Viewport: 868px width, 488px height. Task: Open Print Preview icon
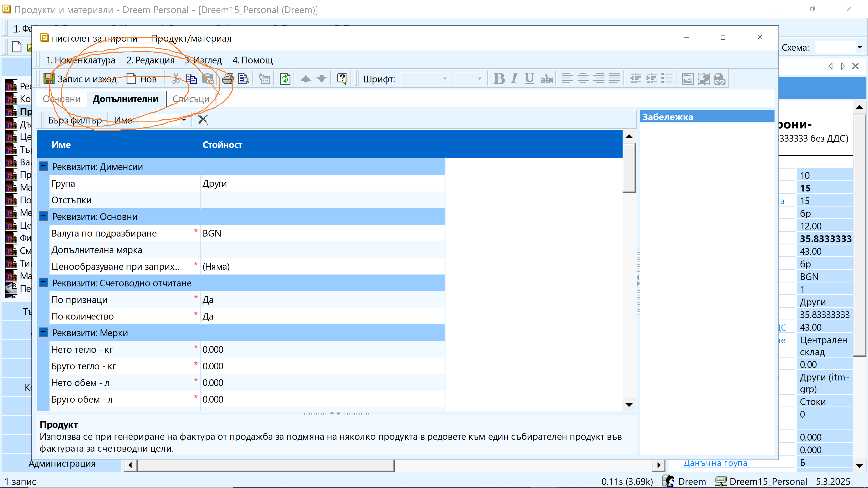tap(244, 79)
